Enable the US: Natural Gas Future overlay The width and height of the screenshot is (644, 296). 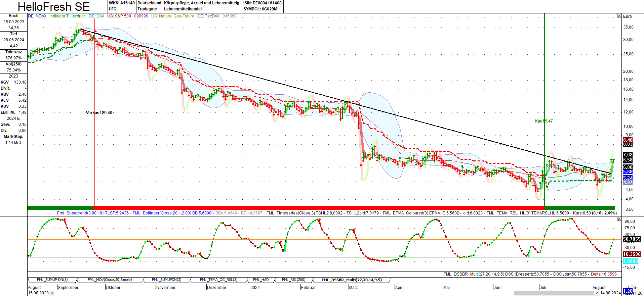pos(173,16)
